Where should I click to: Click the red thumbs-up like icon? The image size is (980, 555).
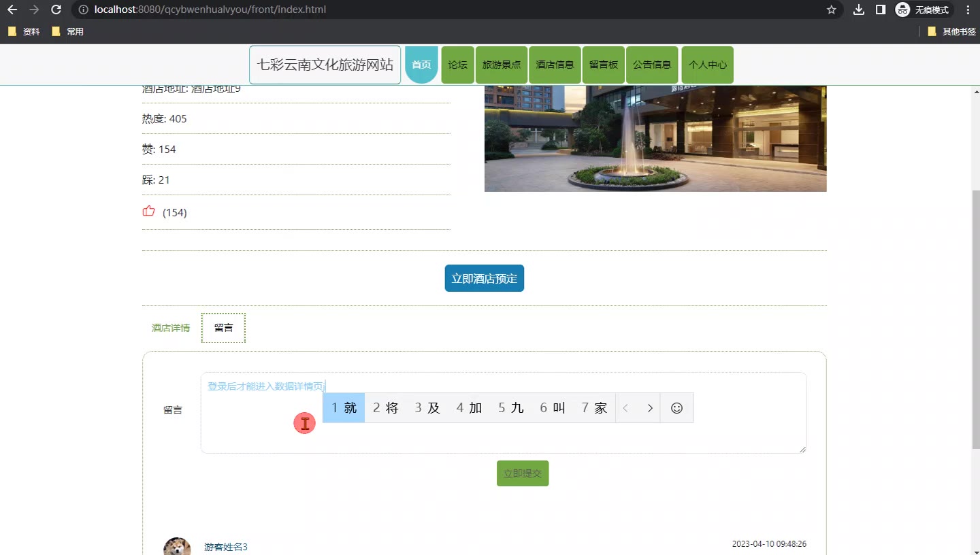[148, 212]
